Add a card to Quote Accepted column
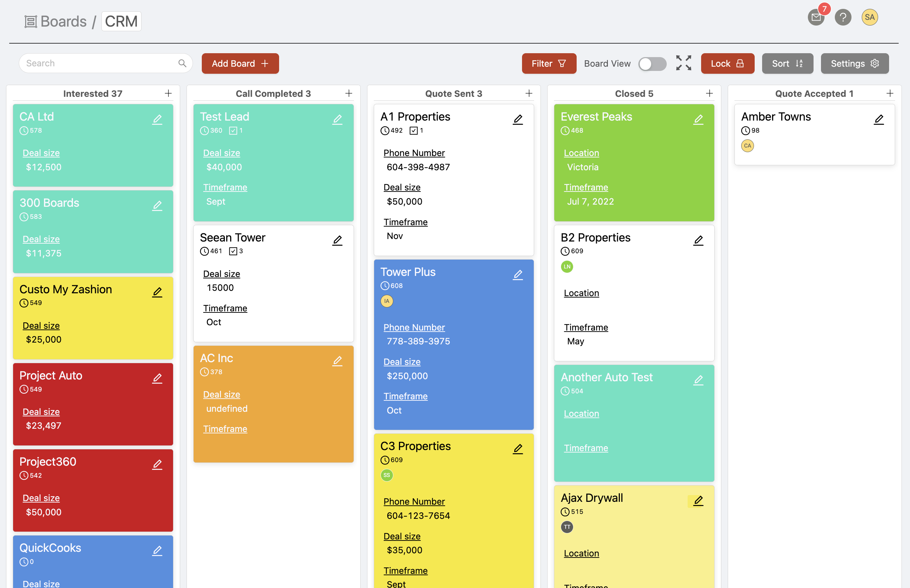 point(890,93)
